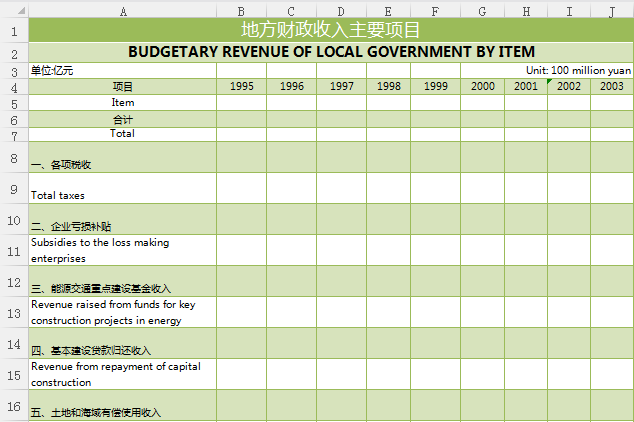Click the 合计 cell in row 6
Screen dimensions: 634x422
[x=123, y=118]
